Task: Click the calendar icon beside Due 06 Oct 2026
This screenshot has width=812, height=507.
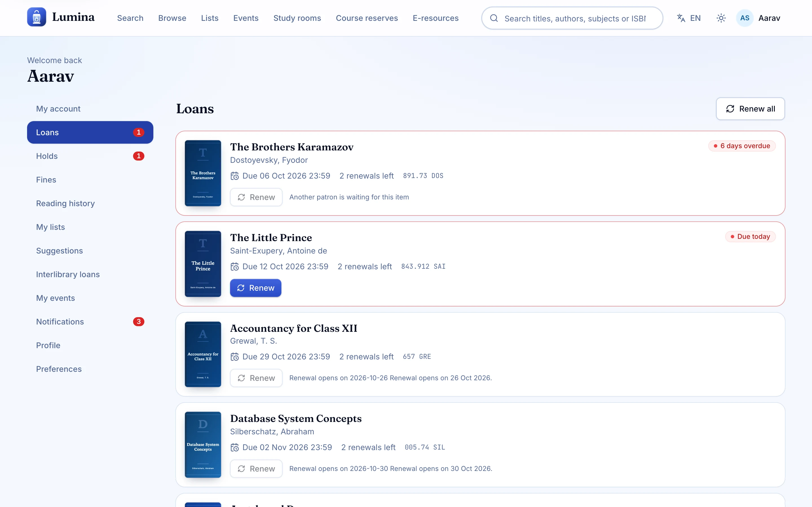Action: click(235, 176)
